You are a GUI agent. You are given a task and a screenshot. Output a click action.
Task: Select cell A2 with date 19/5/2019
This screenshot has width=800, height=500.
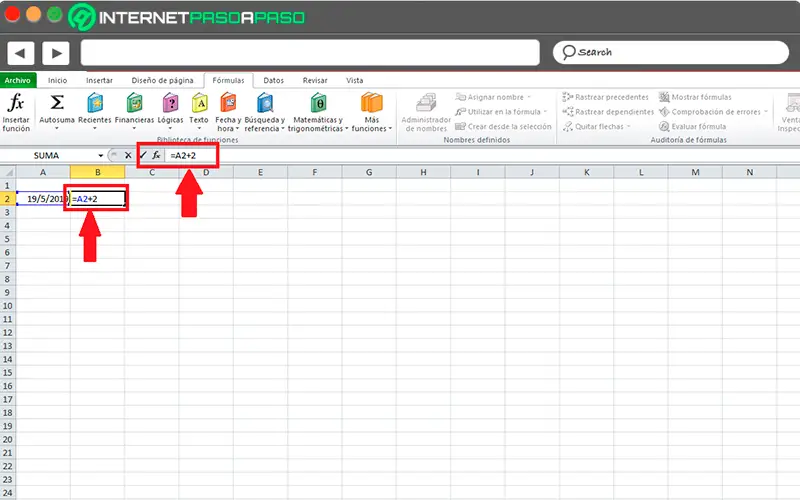(x=42, y=199)
